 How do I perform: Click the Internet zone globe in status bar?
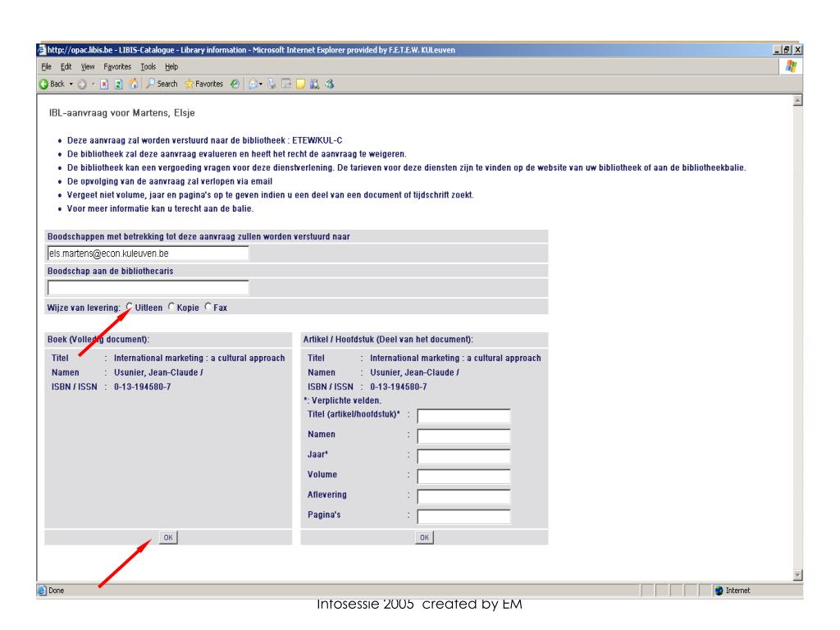(719, 591)
